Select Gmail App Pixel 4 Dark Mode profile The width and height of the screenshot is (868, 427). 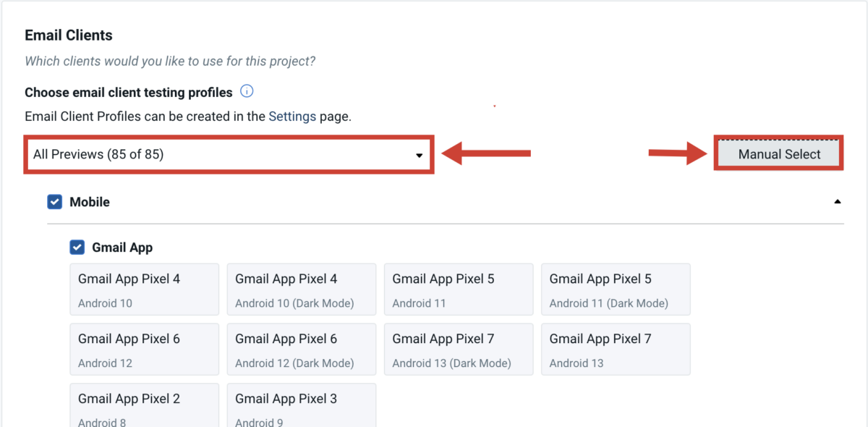301,289
